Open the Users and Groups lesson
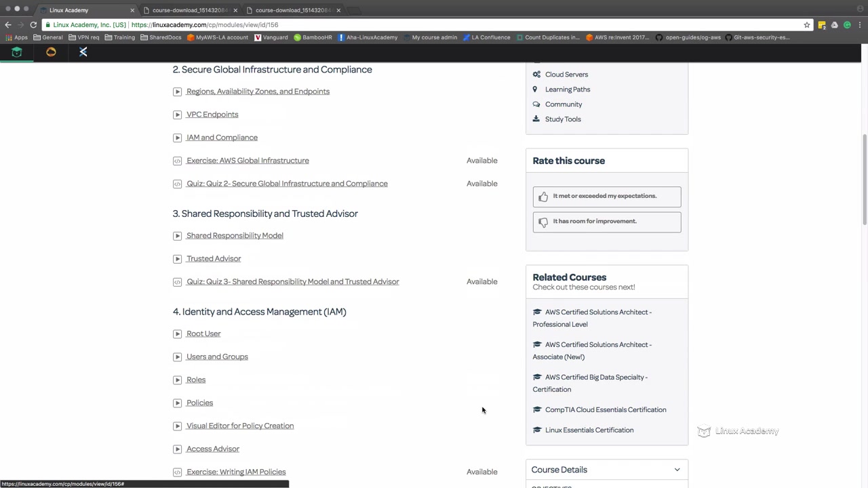The image size is (868, 488). [217, 357]
